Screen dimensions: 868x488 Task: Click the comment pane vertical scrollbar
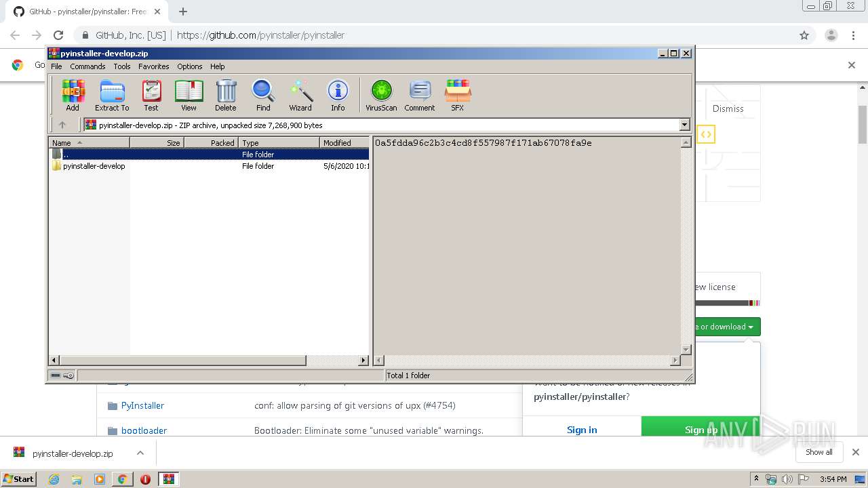click(686, 246)
